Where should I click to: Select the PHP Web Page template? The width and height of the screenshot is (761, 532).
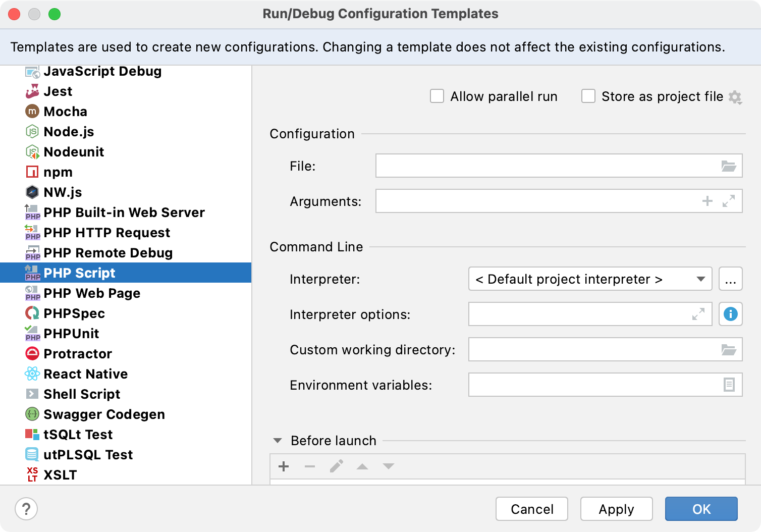126,293
